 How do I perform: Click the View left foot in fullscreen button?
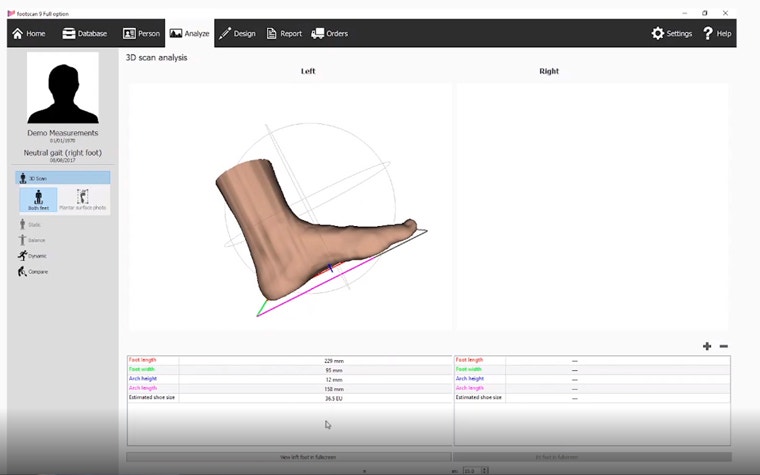[289, 457]
